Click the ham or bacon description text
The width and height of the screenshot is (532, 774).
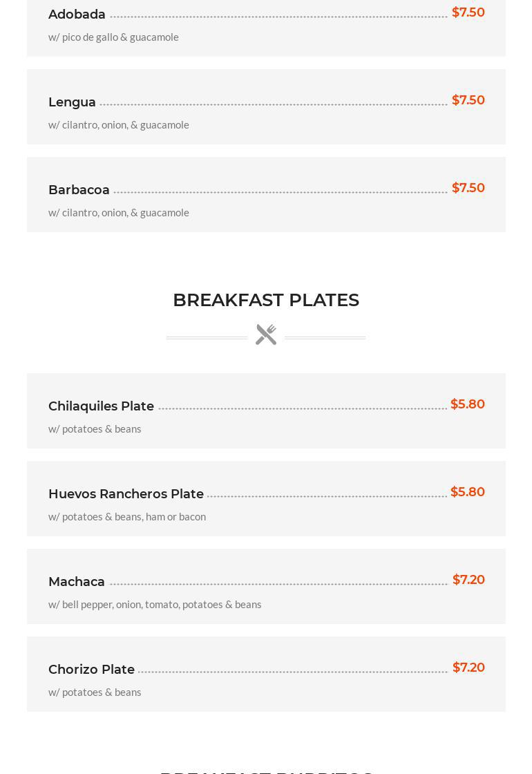coord(127,517)
